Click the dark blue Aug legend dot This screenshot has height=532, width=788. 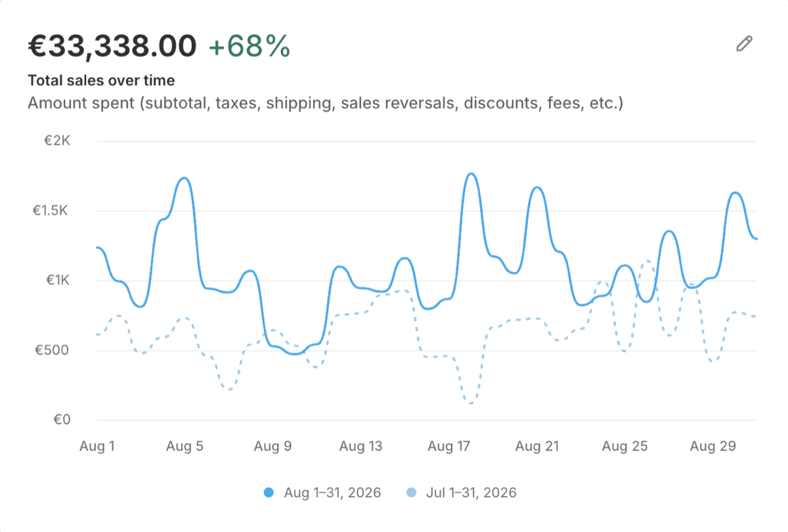[269, 493]
